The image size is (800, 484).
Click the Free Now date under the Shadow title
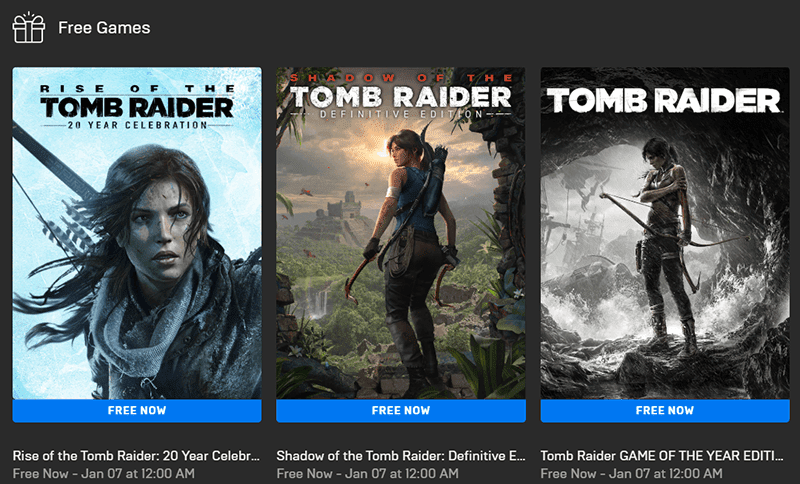[x=367, y=474]
